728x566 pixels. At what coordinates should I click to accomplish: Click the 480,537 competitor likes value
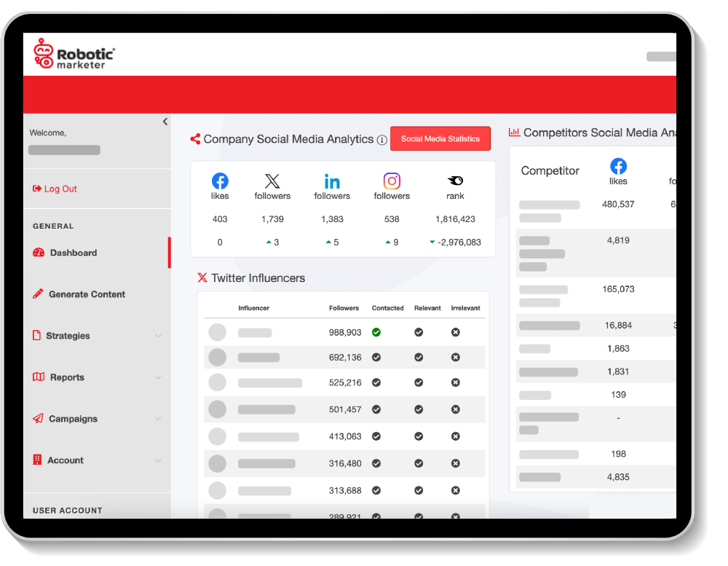[x=618, y=204]
